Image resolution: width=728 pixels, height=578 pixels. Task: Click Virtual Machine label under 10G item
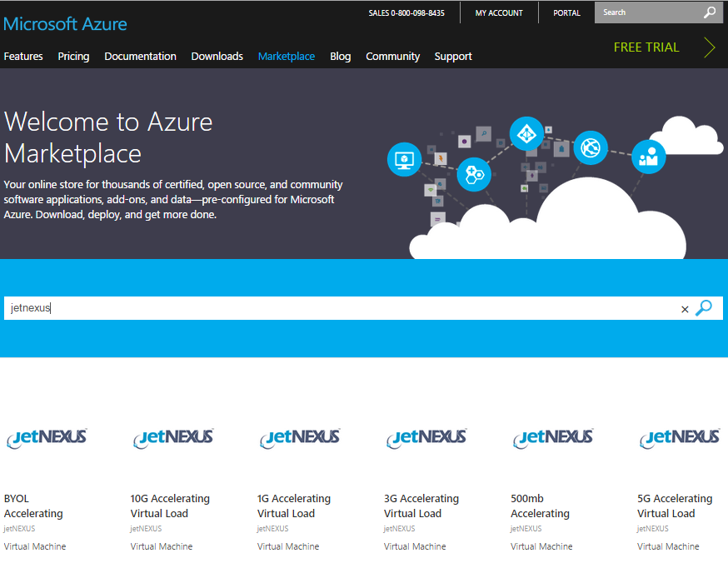tap(162, 546)
